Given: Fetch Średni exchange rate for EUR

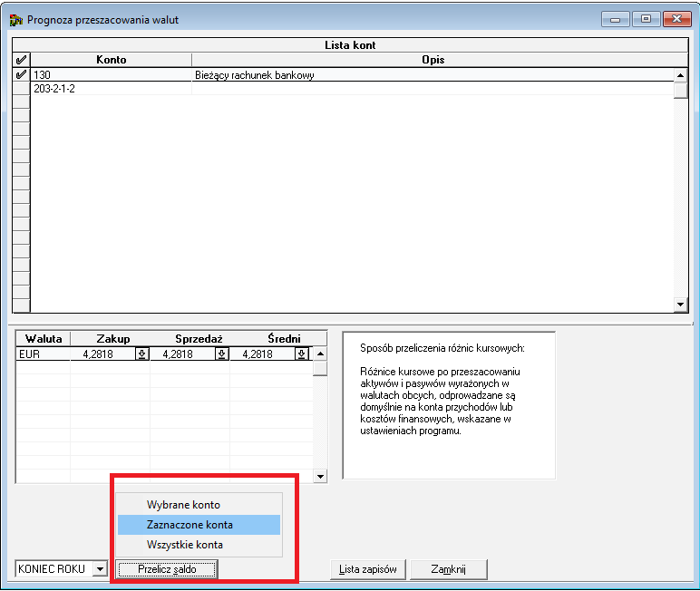Looking at the screenshot, I should [302, 354].
